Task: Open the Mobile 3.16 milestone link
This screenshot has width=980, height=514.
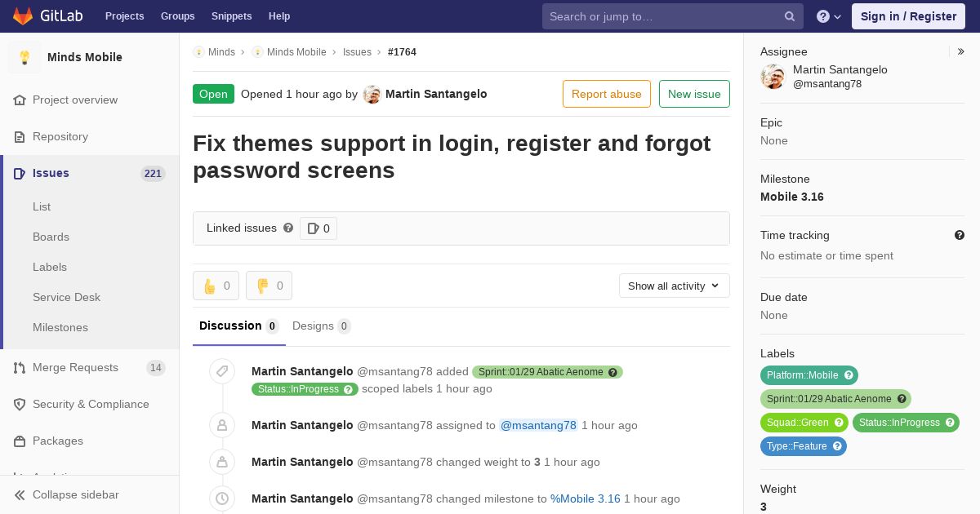Action: (792, 197)
